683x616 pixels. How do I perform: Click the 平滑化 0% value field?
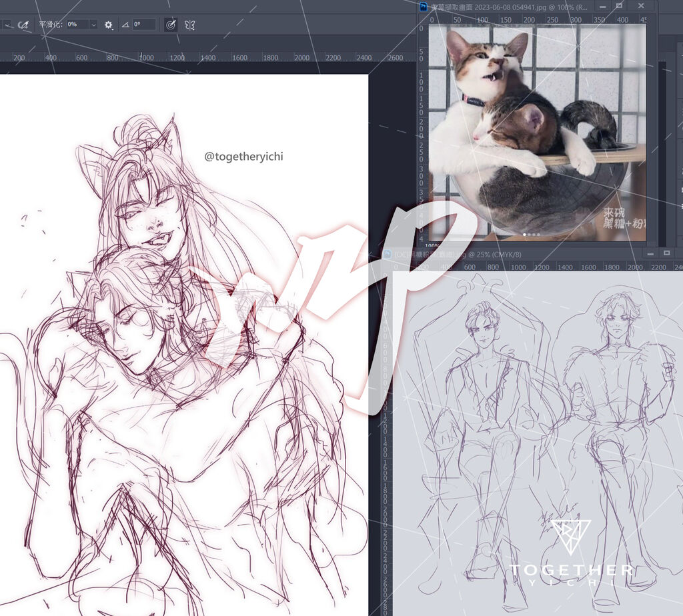[x=77, y=25]
